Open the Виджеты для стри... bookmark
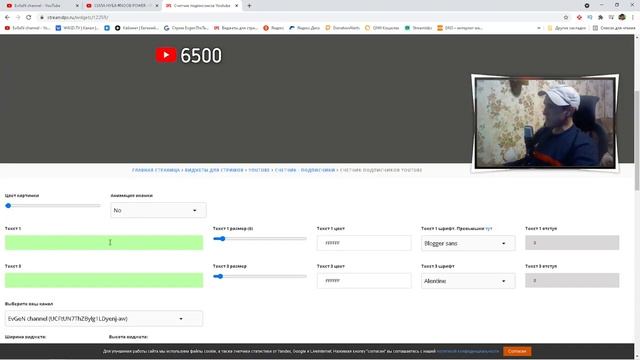The height and width of the screenshot is (360, 640). 236,28
